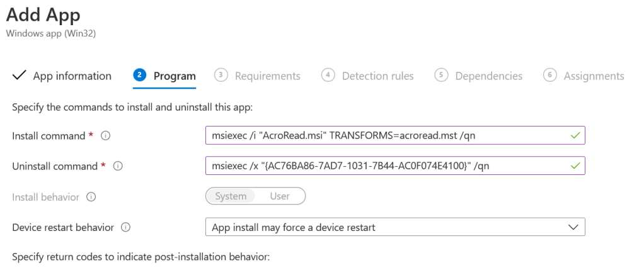Click the step 4 Detection rules circle icon
Image resolution: width=644 pixels, height=270 pixels.
(x=328, y=75)
